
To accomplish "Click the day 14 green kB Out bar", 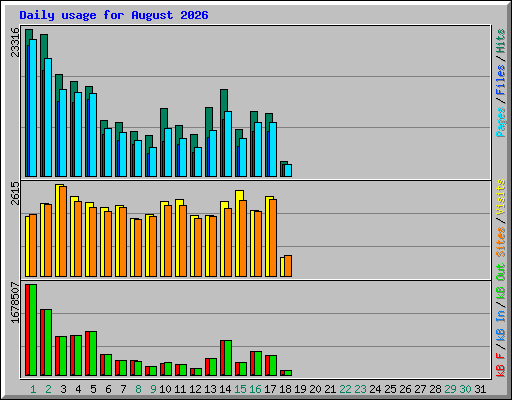I will 228,358.
